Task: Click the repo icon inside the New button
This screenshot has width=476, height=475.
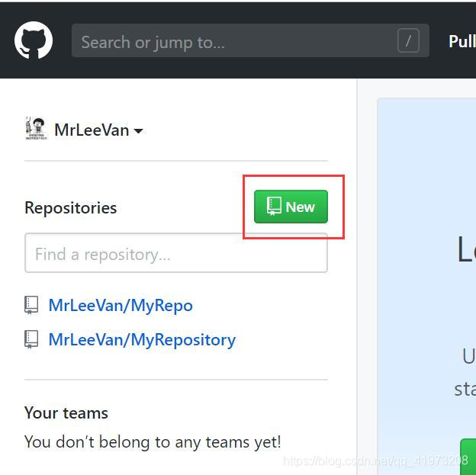Action: pyautogui.click(x=274, y=206)
